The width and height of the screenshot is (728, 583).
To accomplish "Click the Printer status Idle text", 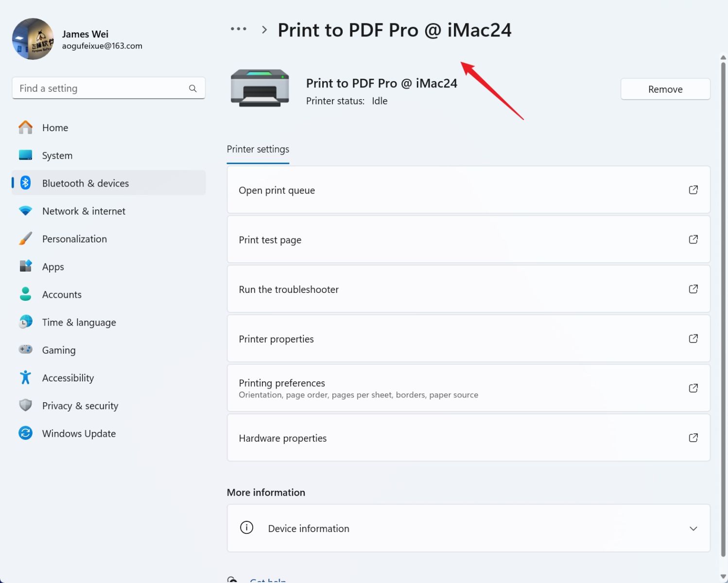I will [x=347, y=101].
